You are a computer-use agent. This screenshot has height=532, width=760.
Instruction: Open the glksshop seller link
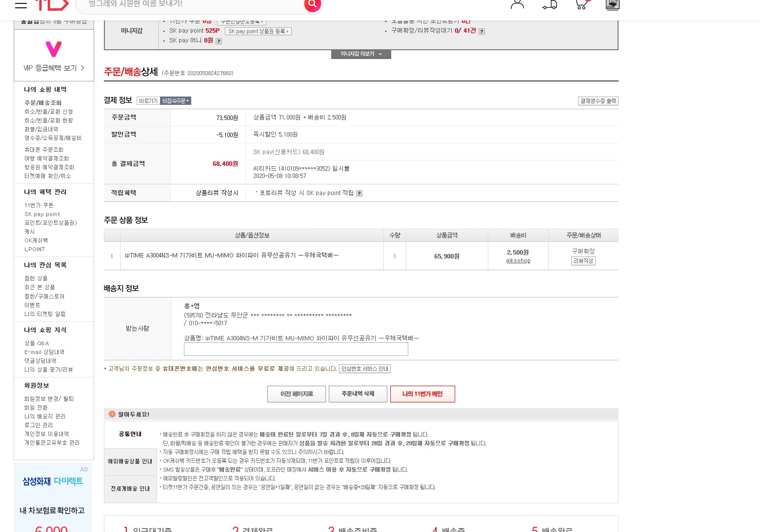point(518,261)
